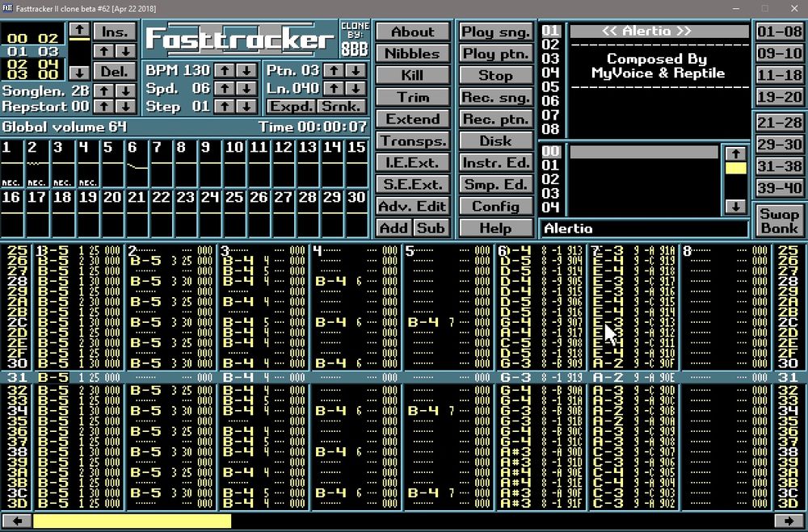The width and height of the screenshot is (808, 532).
Task: Open the Transps. transpose panel
Action: coord(413,140)
